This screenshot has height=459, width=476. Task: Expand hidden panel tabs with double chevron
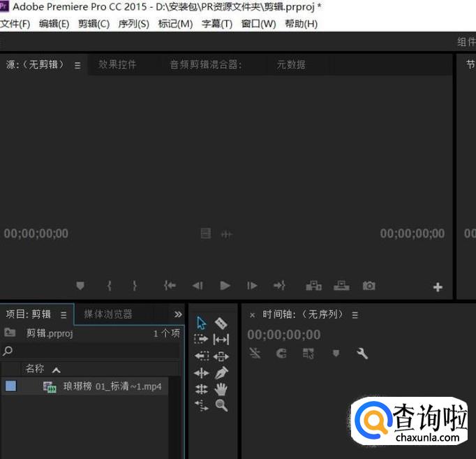point(178,314)
